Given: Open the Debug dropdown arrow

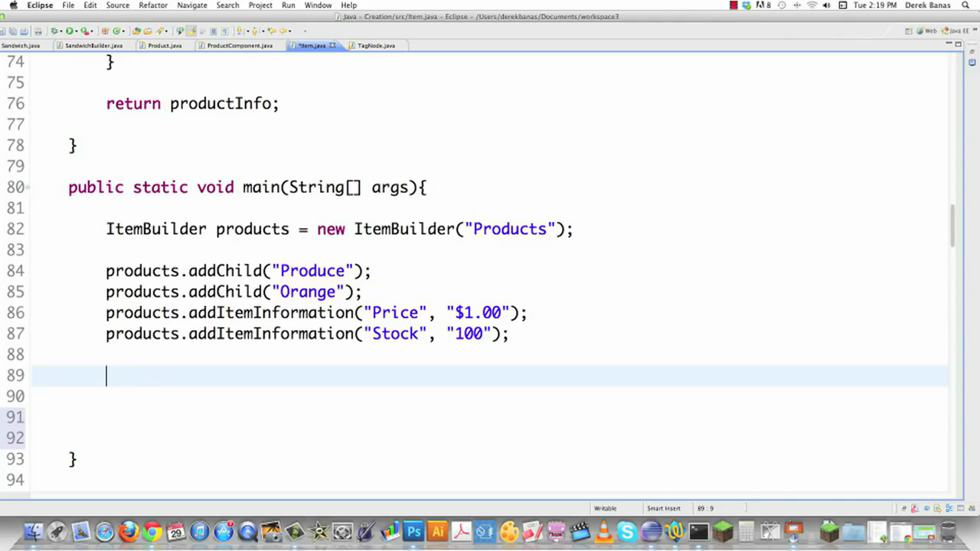Looking at the screenshot, I should pos(61,31).
